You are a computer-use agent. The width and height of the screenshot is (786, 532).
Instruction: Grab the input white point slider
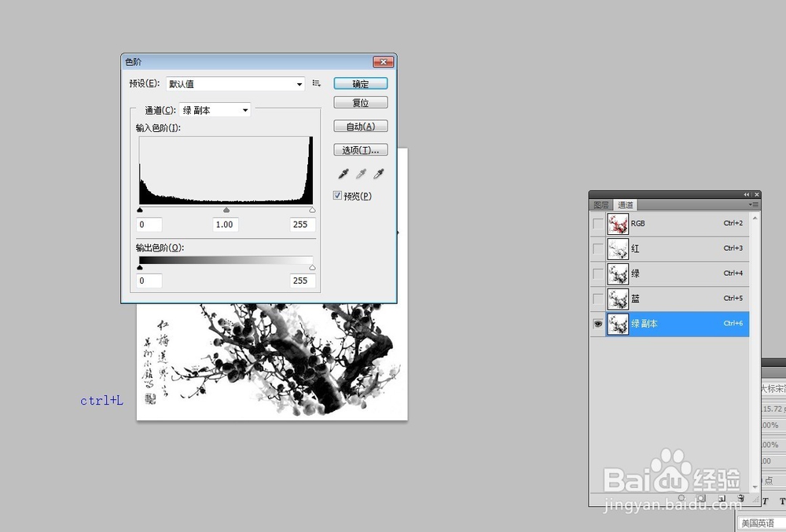click(x=312, y=210)
